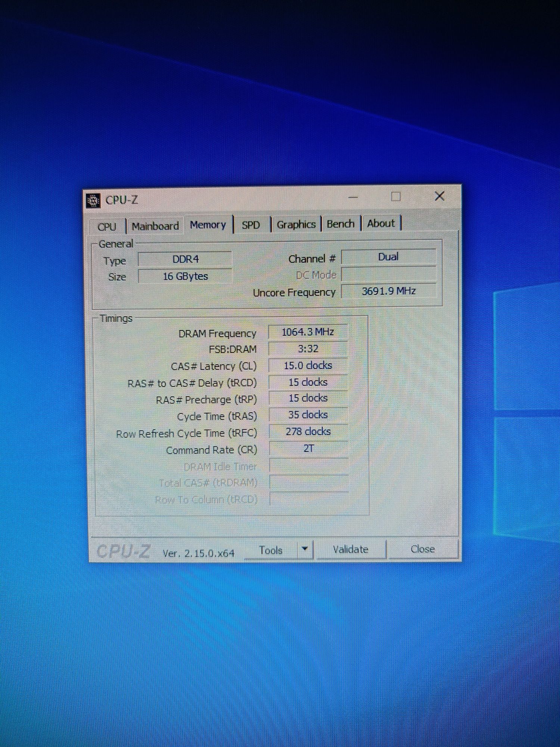This screenshot has height=747, width=560.
Task: Open the Mainboard tab
Action: pyautogui.click(x=155, y=226)
